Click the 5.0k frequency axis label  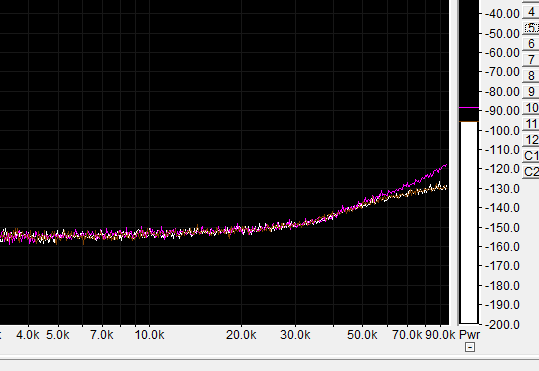[58, 335]
